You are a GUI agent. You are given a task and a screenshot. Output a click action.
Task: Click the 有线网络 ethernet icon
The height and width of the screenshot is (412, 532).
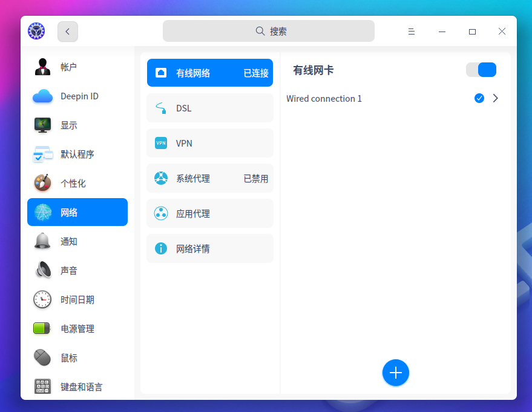[161, 72]
